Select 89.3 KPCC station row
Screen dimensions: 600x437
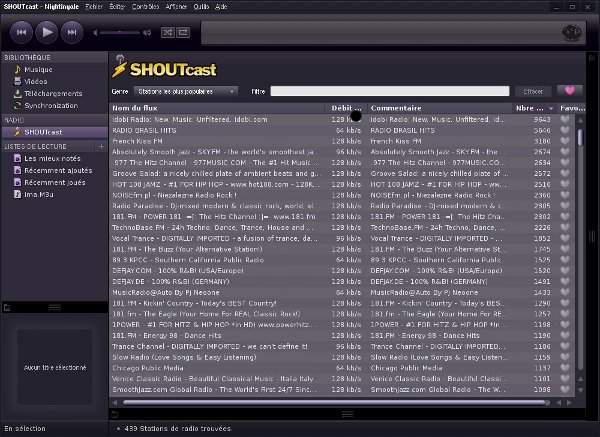342,260
